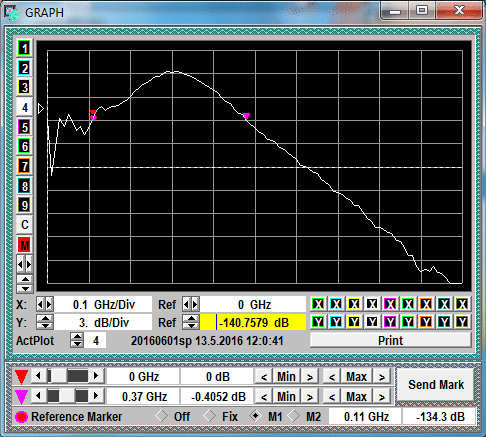Viewport: 486px width, 437px height.
Task: Adjust Y Ref stepper arrows
Action: tap(191, 322)
